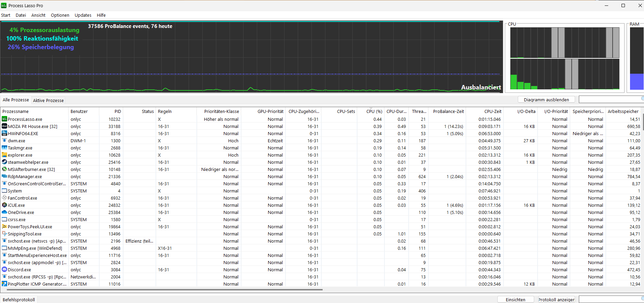
Task: Click 'Echtzeit' GPU priority of dwm.exe
Action: (275, 141)
